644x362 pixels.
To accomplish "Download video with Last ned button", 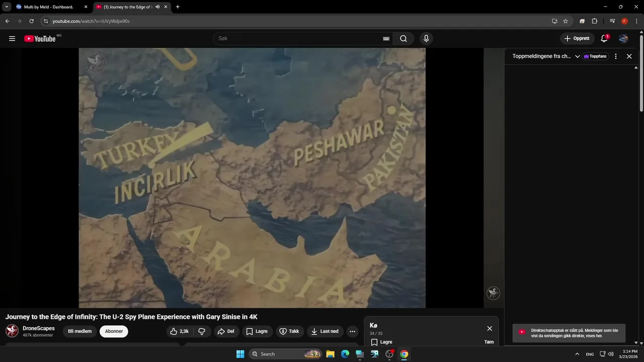I will 325,331.
